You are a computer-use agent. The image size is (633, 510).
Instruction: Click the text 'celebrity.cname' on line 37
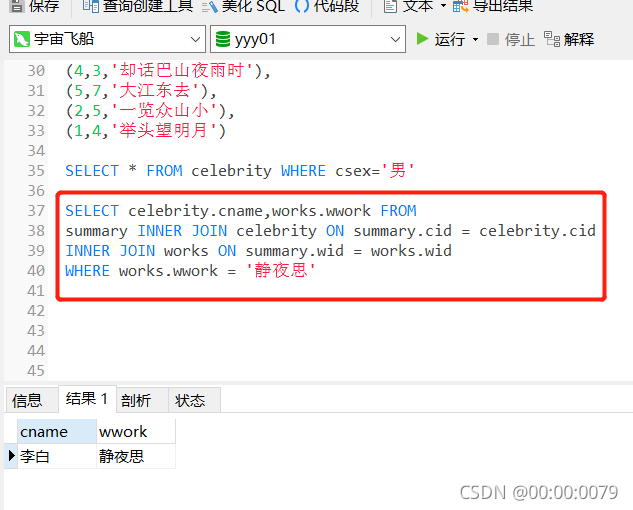(195, 211)
